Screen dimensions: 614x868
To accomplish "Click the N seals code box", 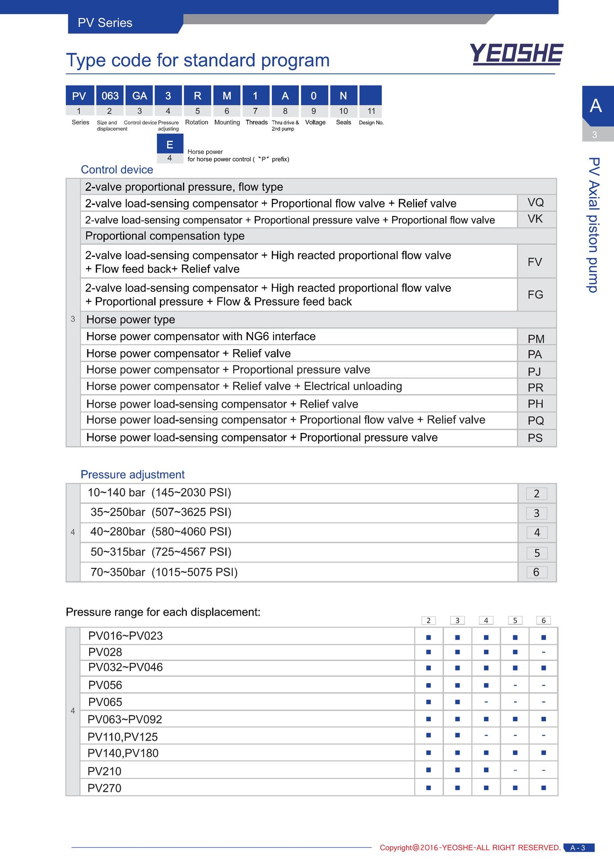I will pyautogui.click(x=343, y=95).
